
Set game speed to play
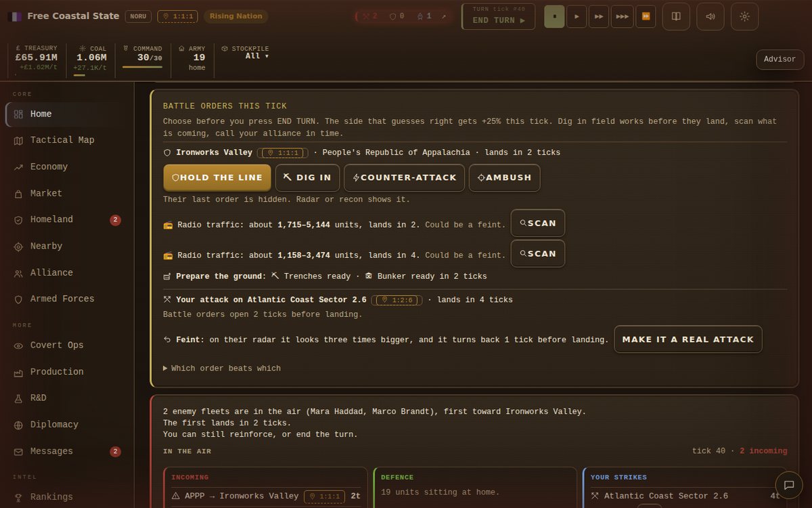(577, 16)
